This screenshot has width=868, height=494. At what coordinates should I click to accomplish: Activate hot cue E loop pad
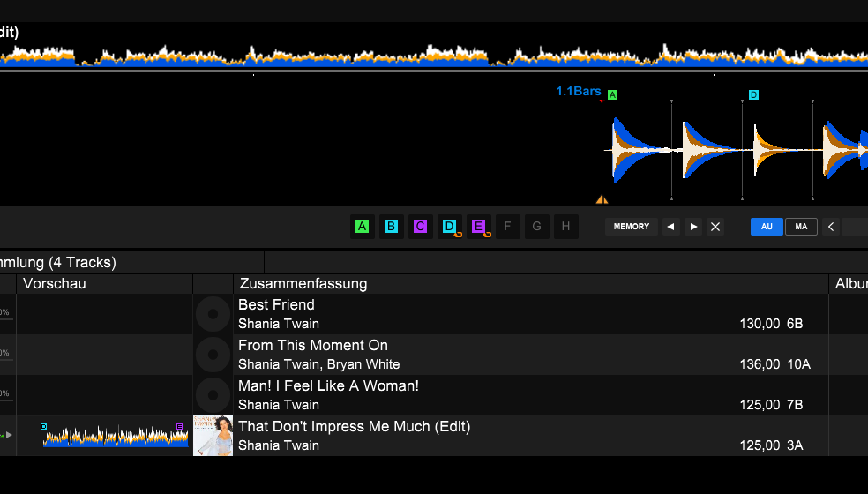tap(478, 227)
